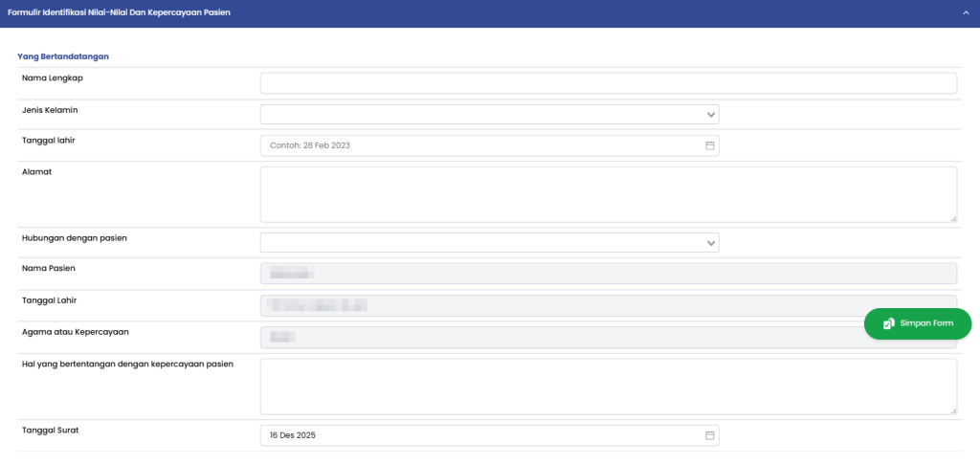Screen dimensions: 980x465
Task: Open the Jenis Kelamin dropdown
Action: (489, 115)
